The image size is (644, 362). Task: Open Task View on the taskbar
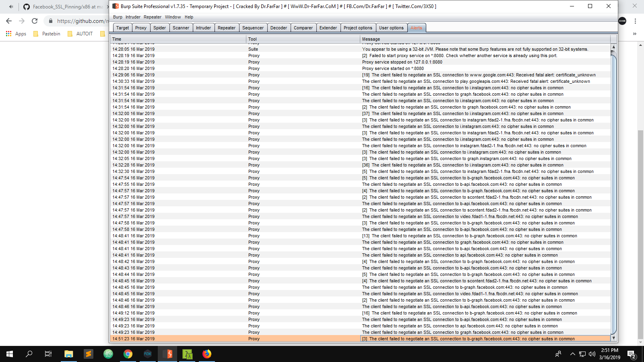coord(48,354)
